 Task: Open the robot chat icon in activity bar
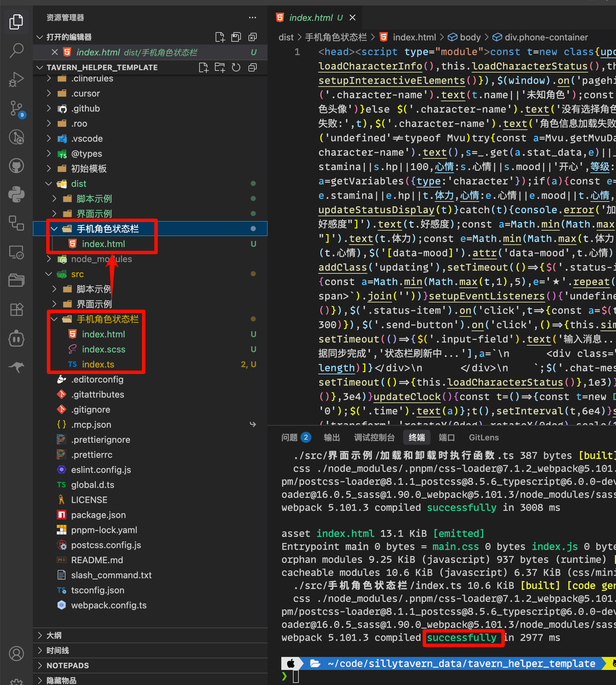[x=16, y=339]
